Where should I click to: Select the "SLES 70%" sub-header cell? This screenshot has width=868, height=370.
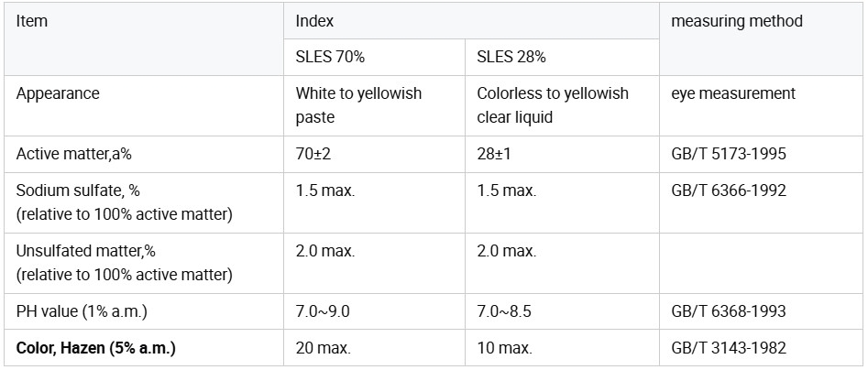pos(330,57)
